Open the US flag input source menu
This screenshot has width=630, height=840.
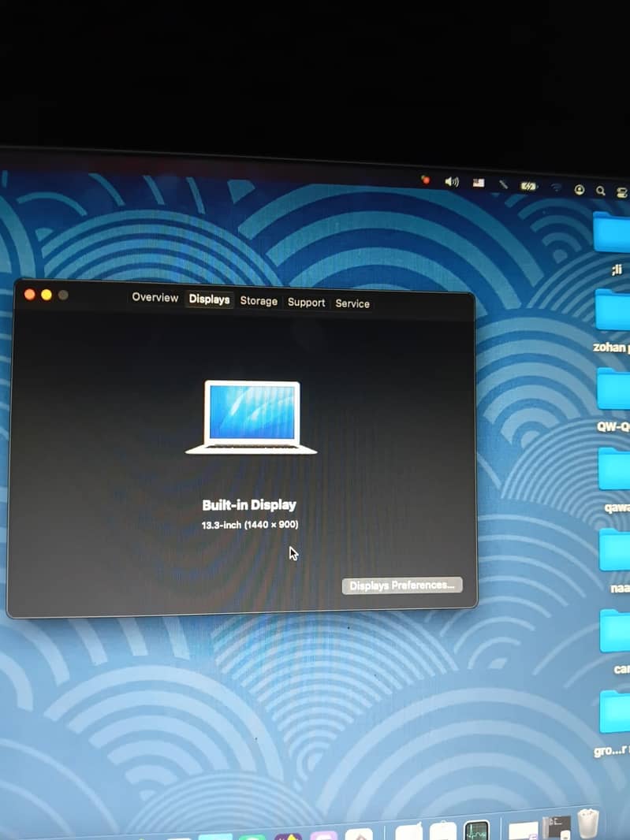[479, 184]
